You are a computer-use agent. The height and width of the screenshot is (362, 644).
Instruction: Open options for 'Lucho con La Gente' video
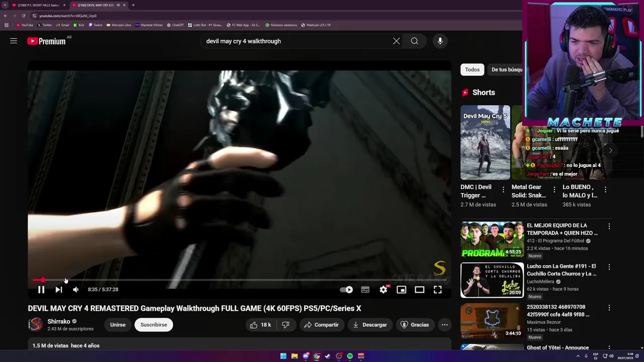[x=609, y=267]
